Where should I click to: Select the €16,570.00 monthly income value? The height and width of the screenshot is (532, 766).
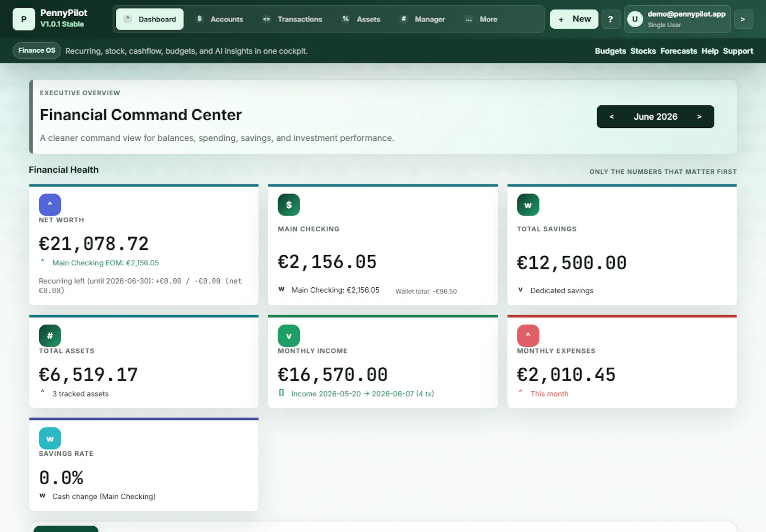[333, 374]
